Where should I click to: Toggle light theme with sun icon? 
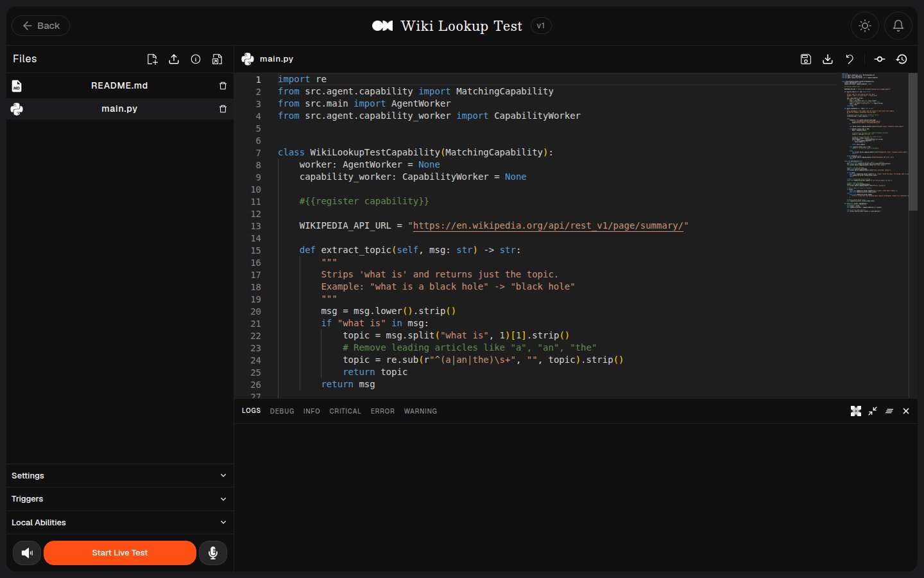coord(865,26)
